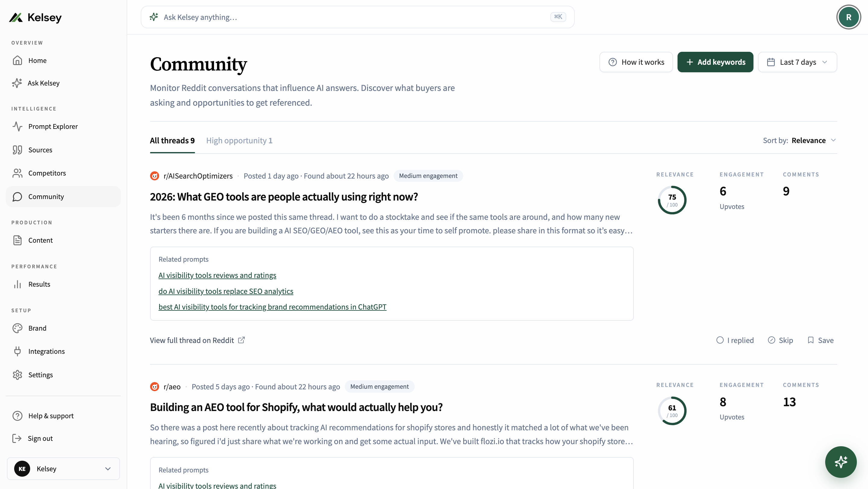This screenshot has height=489, width=868.
Task: Go to Prompt Explorer
Action: (63, 126)
